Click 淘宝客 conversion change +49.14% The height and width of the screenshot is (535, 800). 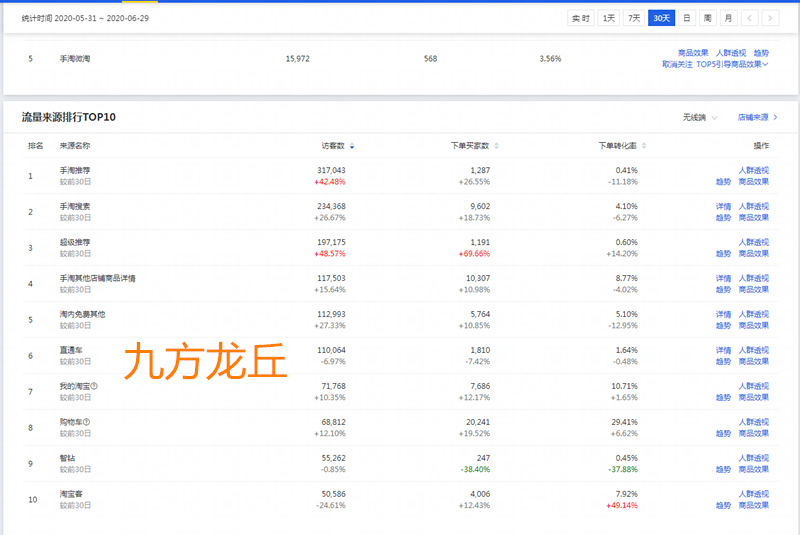622,505
